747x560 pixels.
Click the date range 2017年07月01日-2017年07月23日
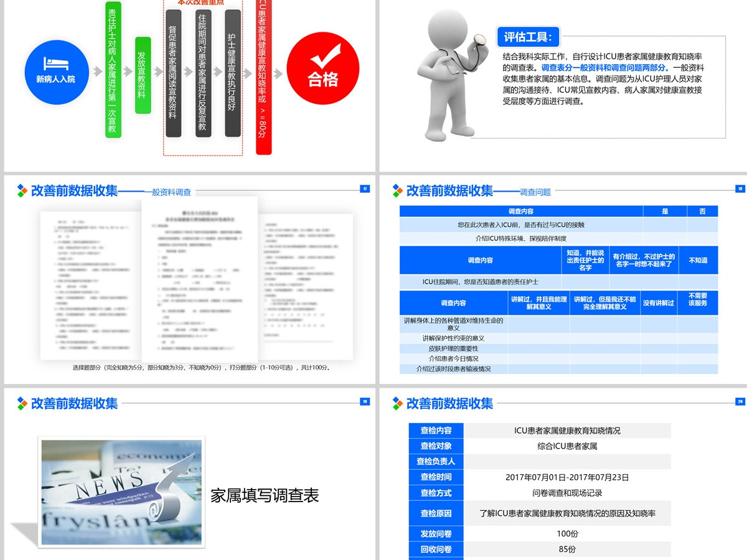point(567,477)
